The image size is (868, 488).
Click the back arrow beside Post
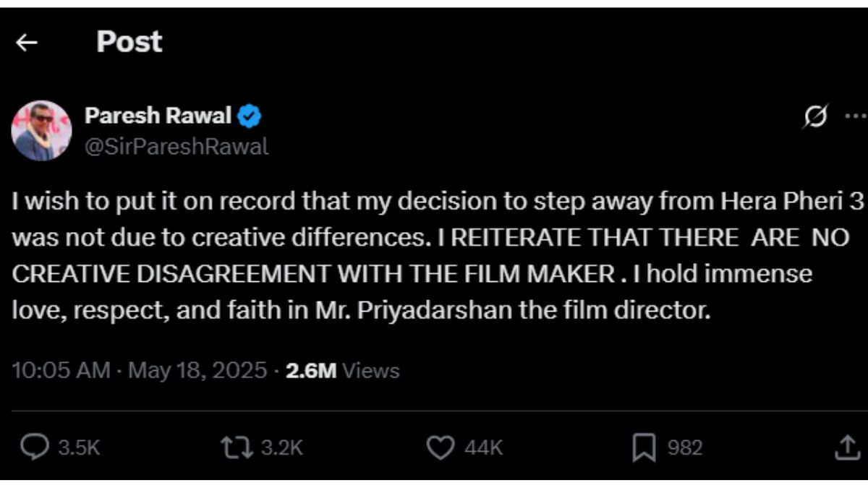[27, 43]
